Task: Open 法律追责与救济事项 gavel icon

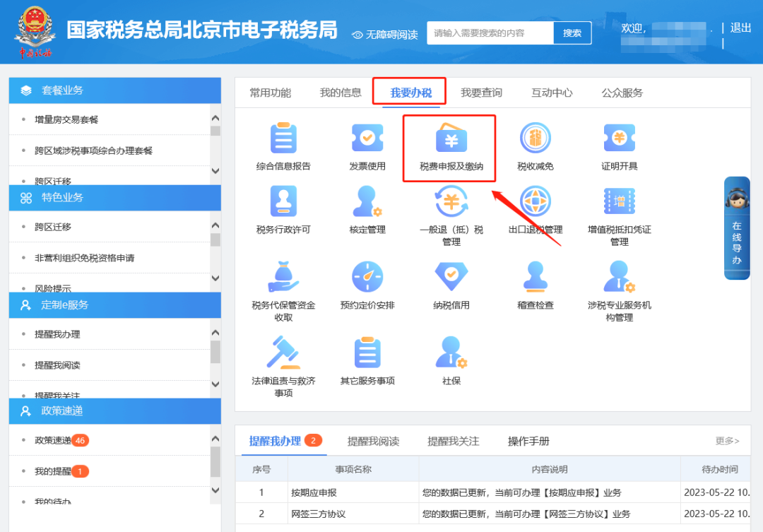Action: (x=283, y=353)
